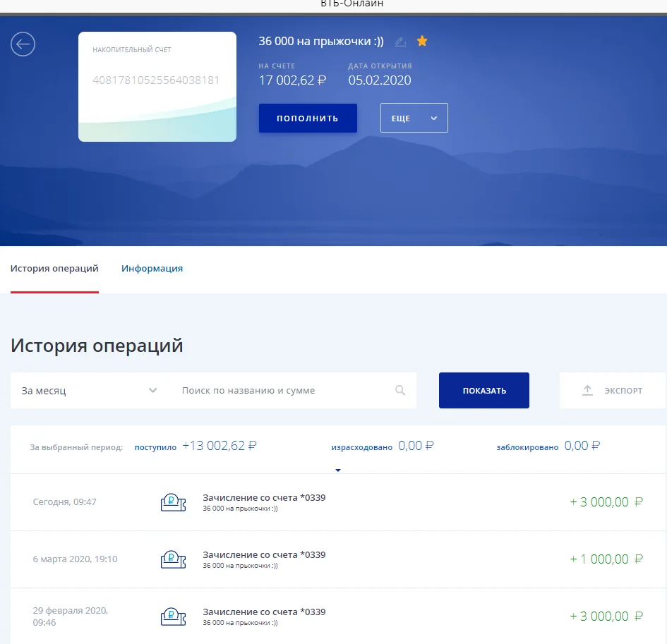Click the 'ПОКАЗАТЬ' button to filter history
This screenshot has height=644, width=667.
coord(483,389)
